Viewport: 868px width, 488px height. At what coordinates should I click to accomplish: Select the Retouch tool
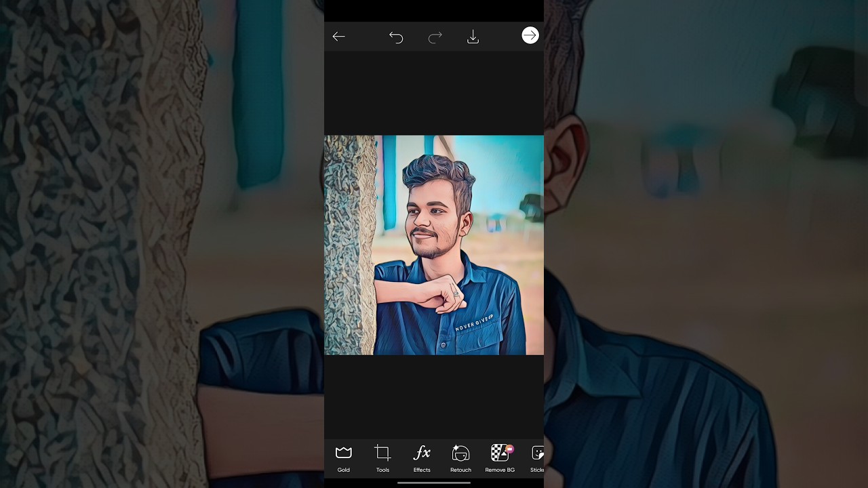pyautogui.click(x=460, y=459)
